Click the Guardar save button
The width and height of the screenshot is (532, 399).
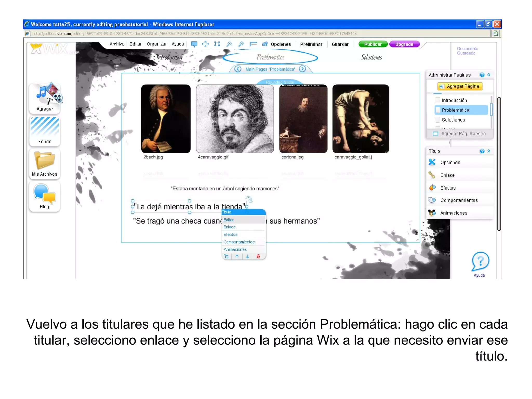pyautogui.click(x=340, y=44)
